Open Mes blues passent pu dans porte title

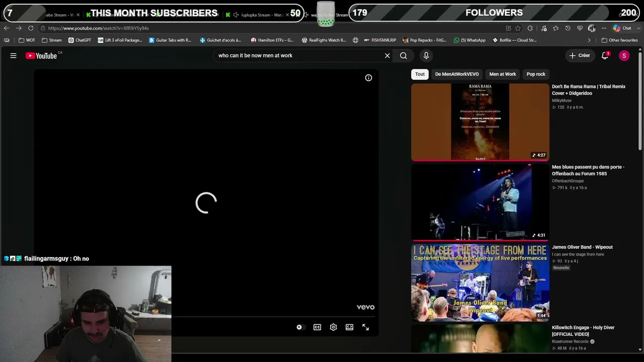pyautogui.click(x=588, y=170)
